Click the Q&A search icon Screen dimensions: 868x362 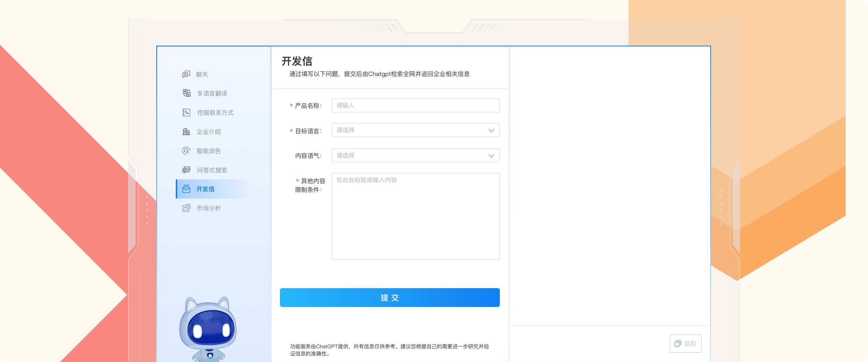[186, 170]
